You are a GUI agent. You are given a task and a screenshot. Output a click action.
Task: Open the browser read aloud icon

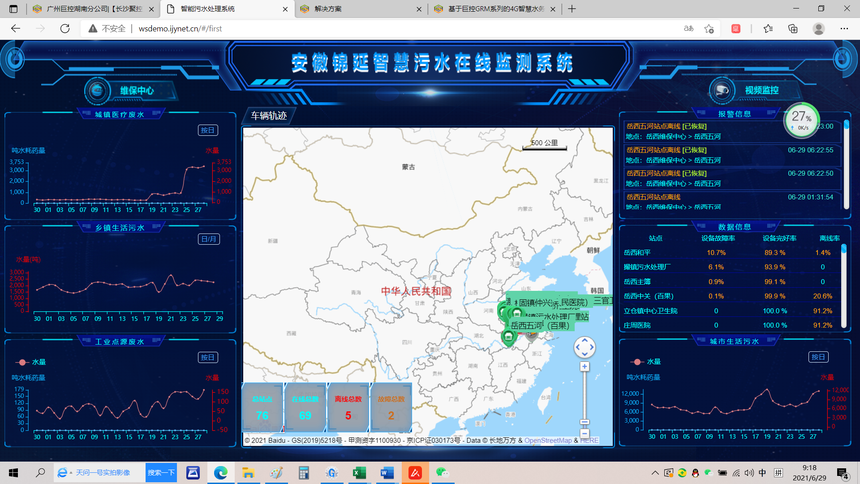688,29
